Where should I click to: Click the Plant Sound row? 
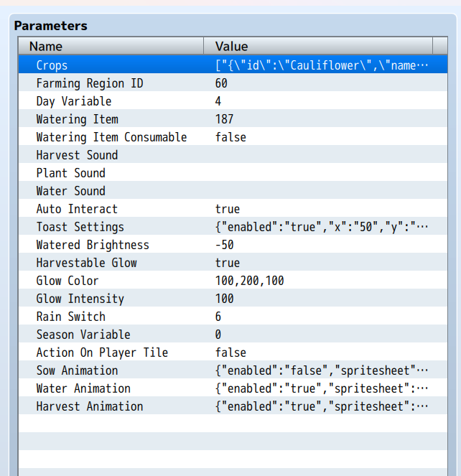tap(70, 173)
